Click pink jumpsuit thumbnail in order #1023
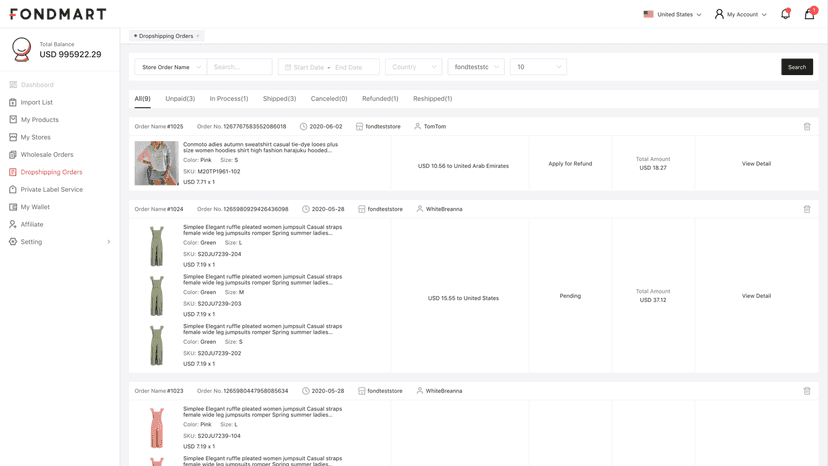 [156, 427]
